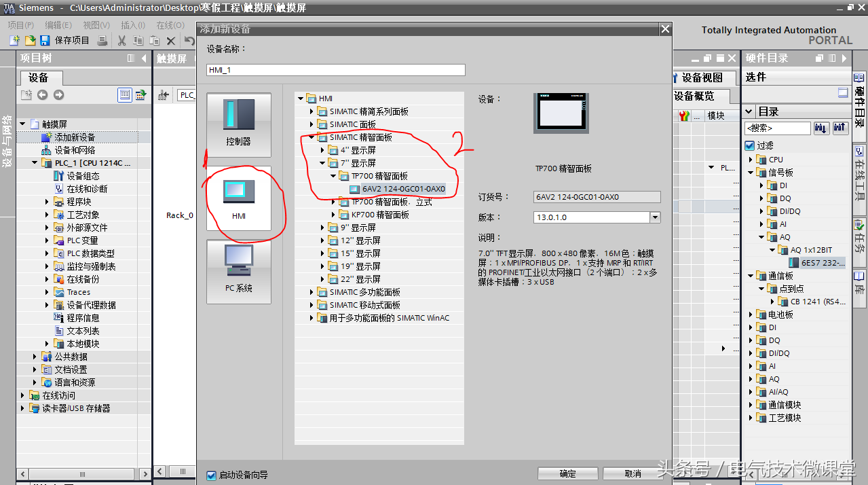
Task: Click the back arrow in project tree toolbar
Action: pyautogui.click(x=43, y=95)
